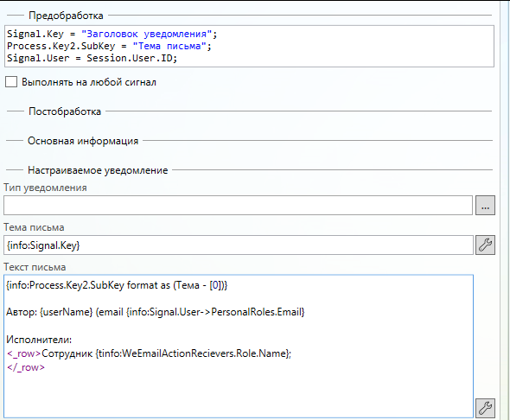Open the Тип уведомления ellipsis browse button
Viewport: 510px width, 420px height.
coord(485,205)
